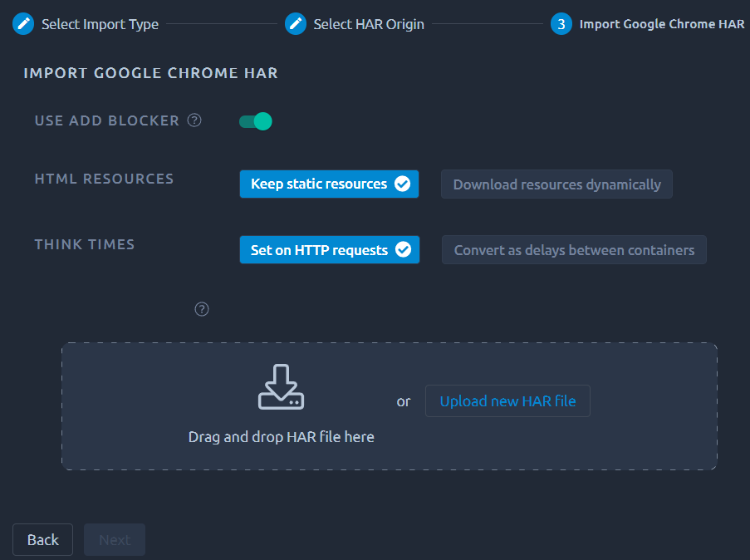Go to Select HAR Origin step

pyautogui.click(x=369, y=24)
